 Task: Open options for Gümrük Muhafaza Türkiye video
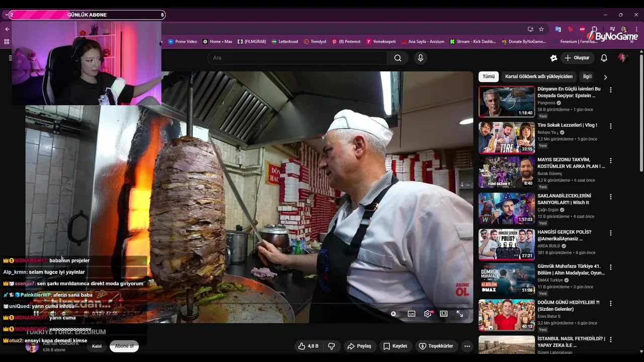pos(611,267)
